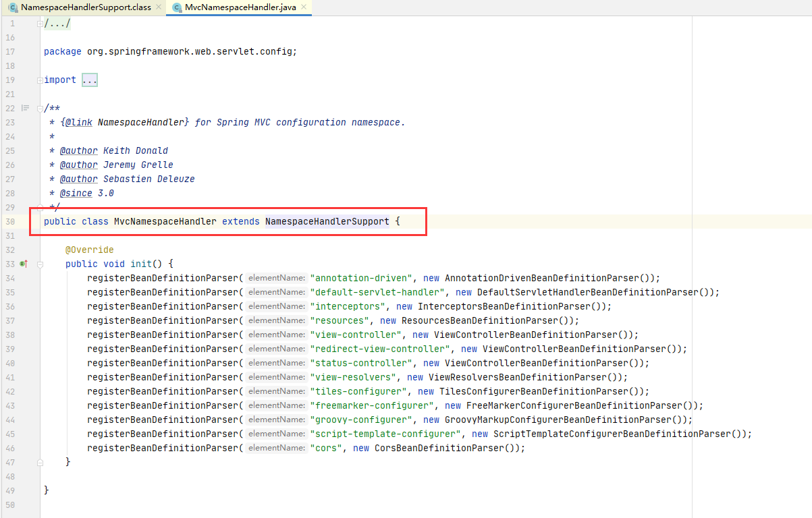Click AnnotationDrivenBeanDefinitionParser class reference
Image resolution: width=812 pixels, height=518 pixels.
(x=542, y=278)
